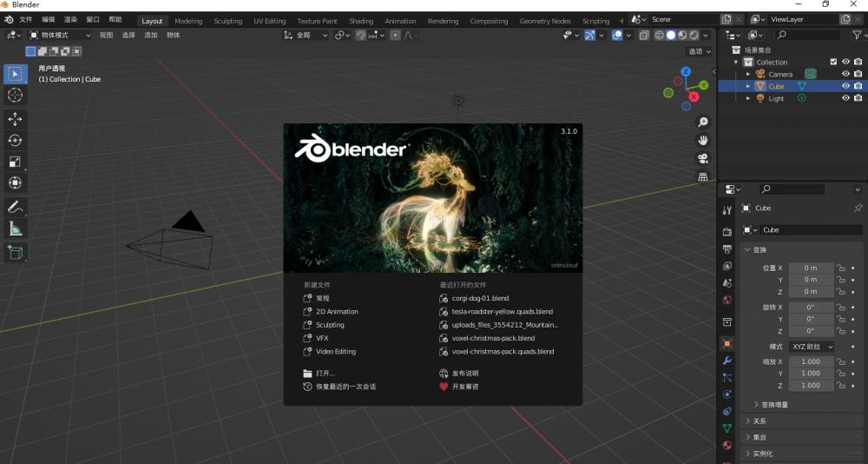The width and height of the screenshot is (868, 464).
Task: Click the Location X value field
Action: point(811,268)
